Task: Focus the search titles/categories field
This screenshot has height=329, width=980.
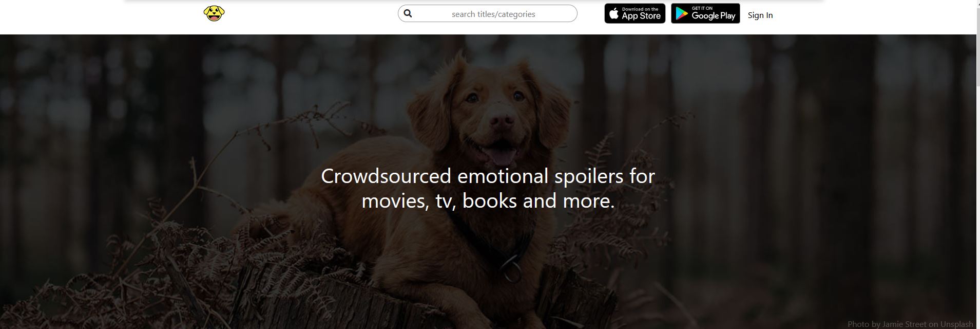Action: pyautogui.click(x=487, y=14)
